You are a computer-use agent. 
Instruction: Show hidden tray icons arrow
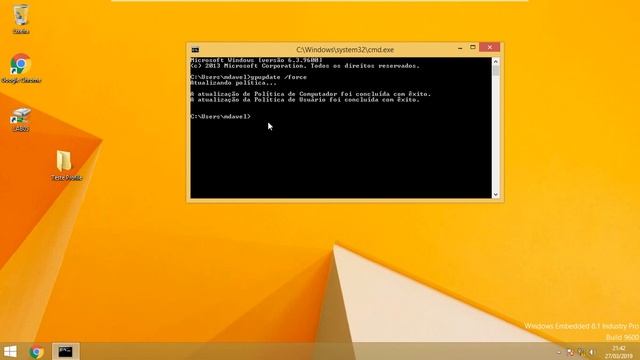[559, 352]
